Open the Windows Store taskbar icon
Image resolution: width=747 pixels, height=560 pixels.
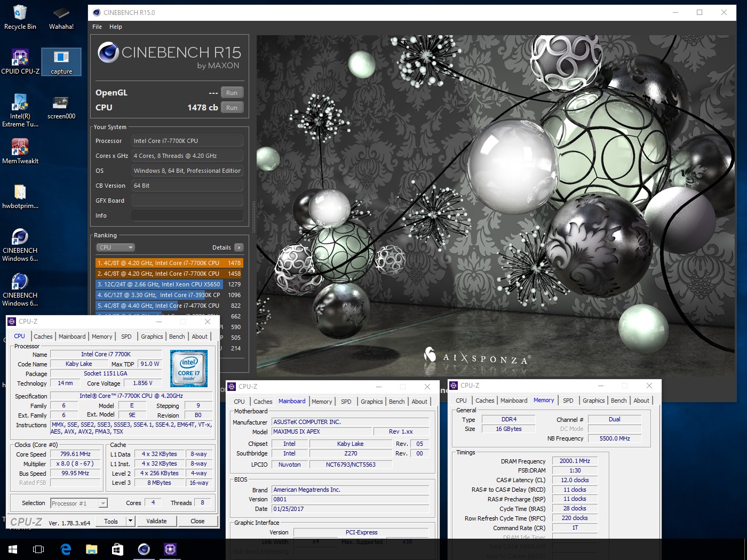[117, 549]
